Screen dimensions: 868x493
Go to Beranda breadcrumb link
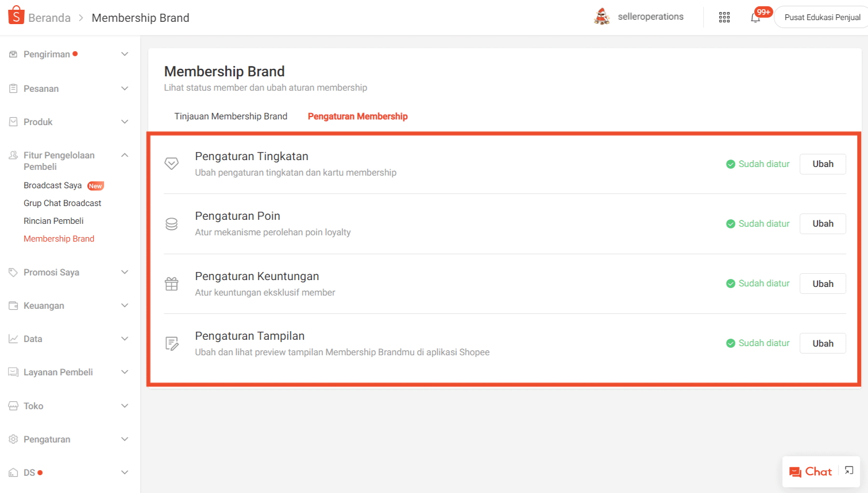[x=49, y=18]
